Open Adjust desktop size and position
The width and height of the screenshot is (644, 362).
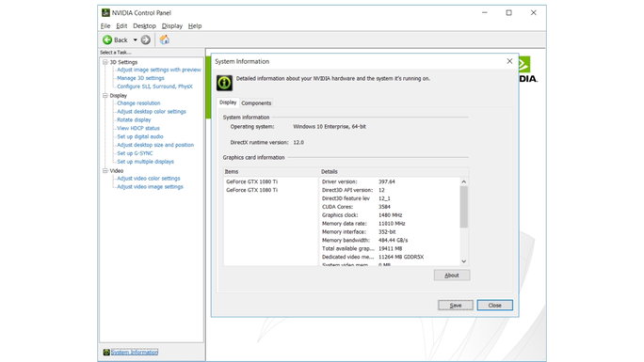[x=155, y=145]
